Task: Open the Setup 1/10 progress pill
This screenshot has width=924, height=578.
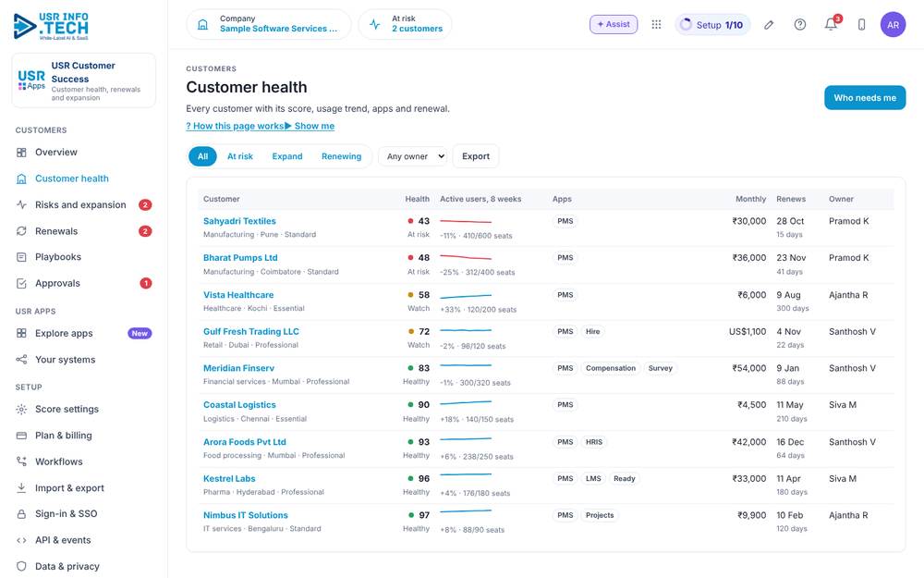Action: (712, 25)
